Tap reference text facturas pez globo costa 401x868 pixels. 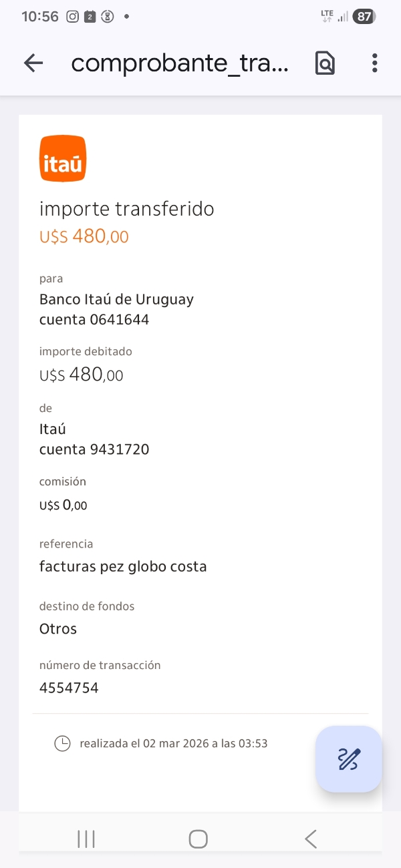[x=123, y=567]
